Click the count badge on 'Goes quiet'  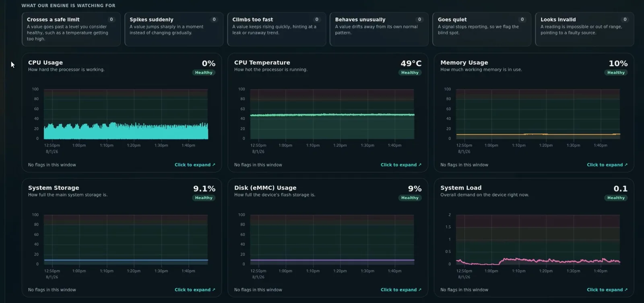pos(522,19)
